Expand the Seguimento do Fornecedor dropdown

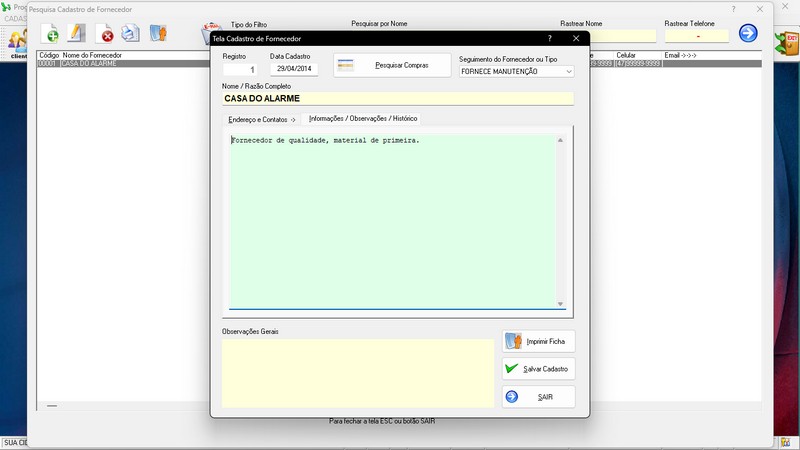tap(569, 72)
